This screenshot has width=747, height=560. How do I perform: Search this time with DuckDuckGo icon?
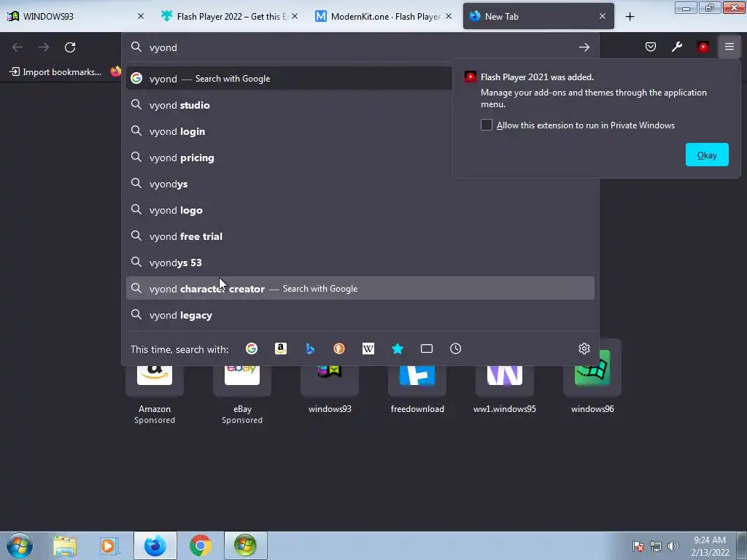[x=339, y=349]
